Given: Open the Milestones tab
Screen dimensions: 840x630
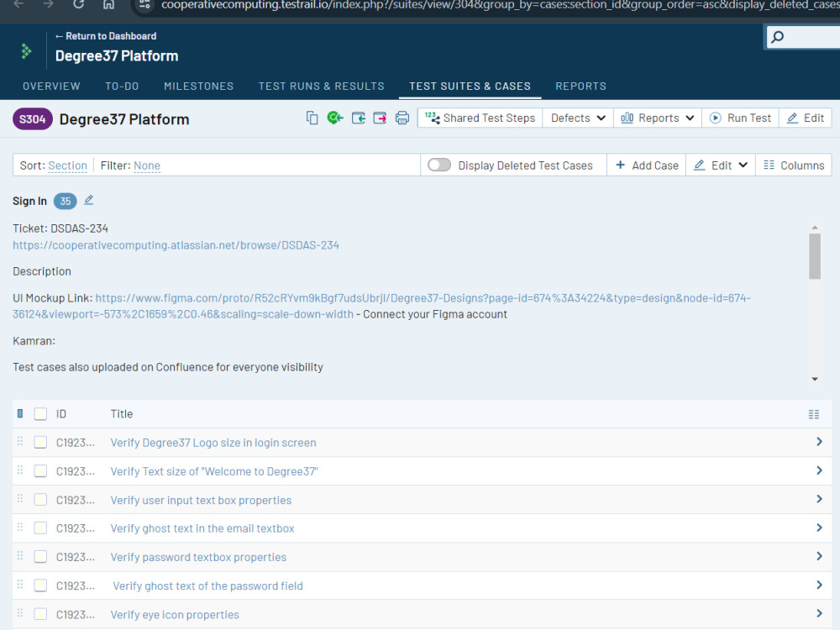Looking at the screenshot, I should [199, 87].
